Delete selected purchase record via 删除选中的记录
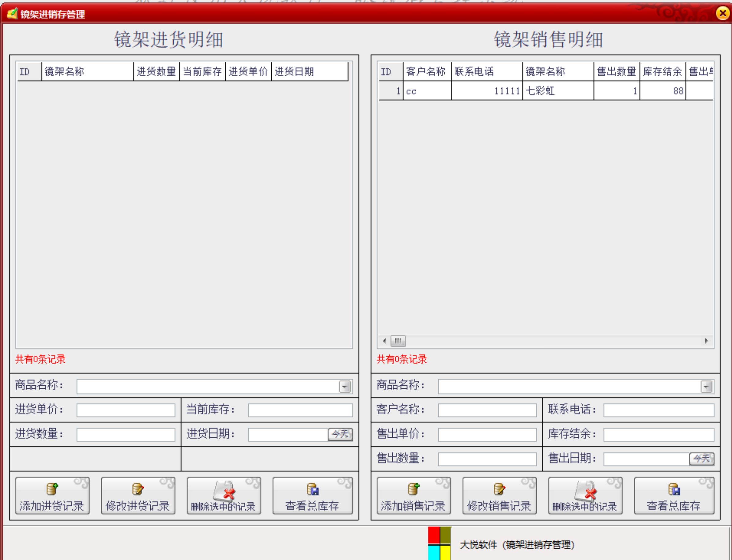Viewport: 732px width, 560px height. tap(224, 495)
